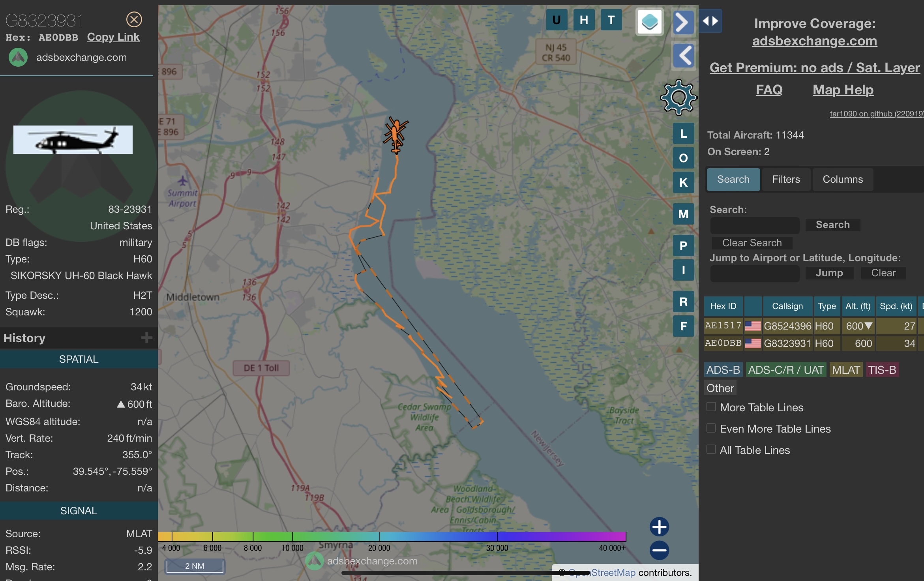
Task: Enable More Table Lines checkbox
Action: (x=711, y=407)
